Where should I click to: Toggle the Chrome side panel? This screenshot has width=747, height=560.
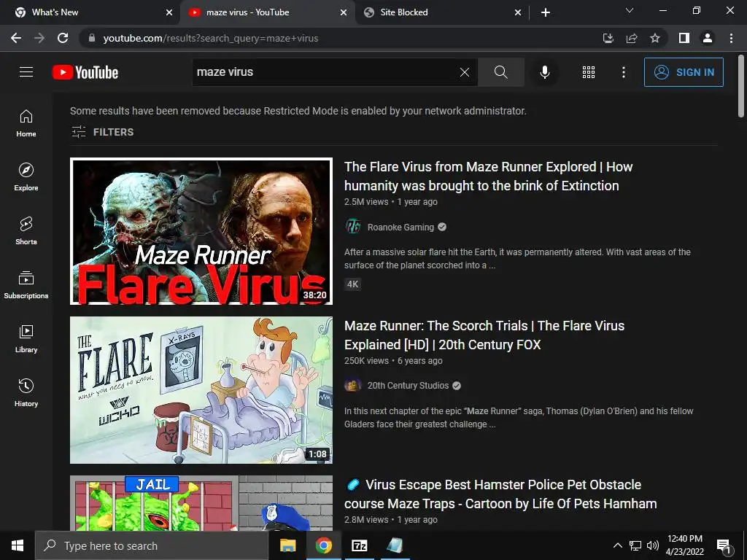coord(684,38)
